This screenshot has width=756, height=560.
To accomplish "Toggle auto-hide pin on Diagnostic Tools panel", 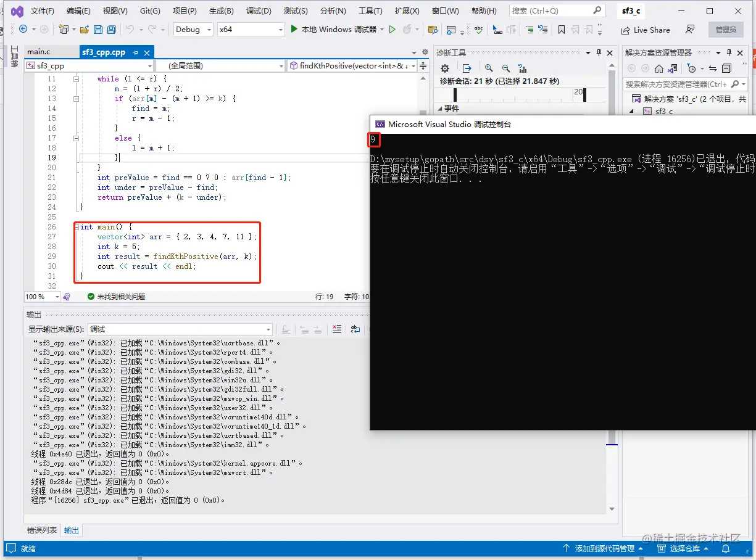I will click(x=599, y=52).
